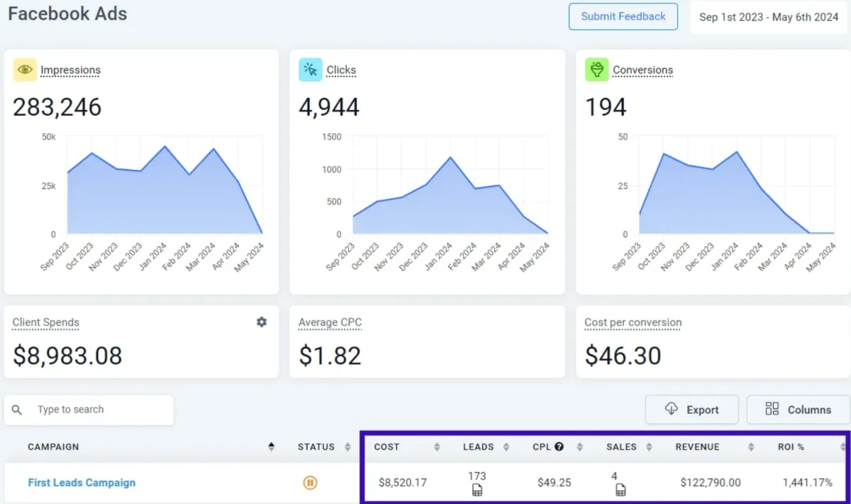Click the Conversions funnel icon
The height and width of the screenshot is (504, 851).
click(x=596, y=69)
